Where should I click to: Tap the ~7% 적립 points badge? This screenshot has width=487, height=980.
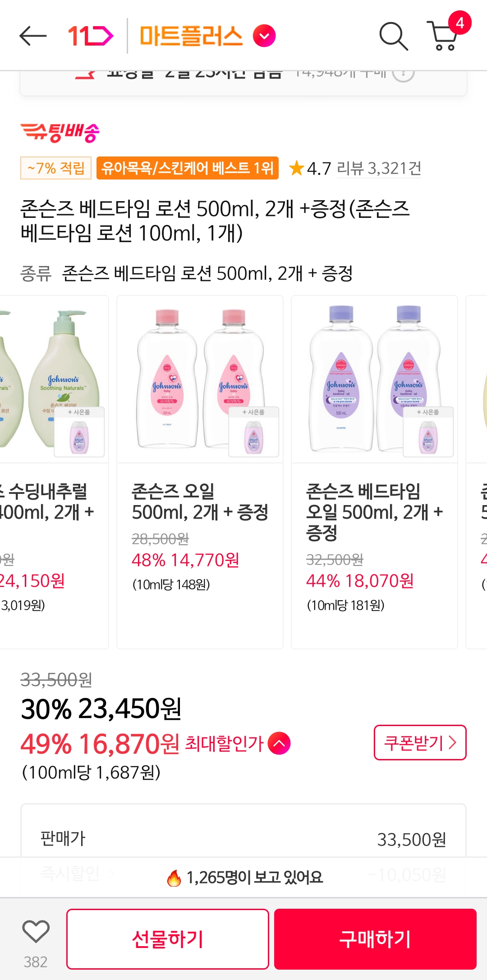56,168
